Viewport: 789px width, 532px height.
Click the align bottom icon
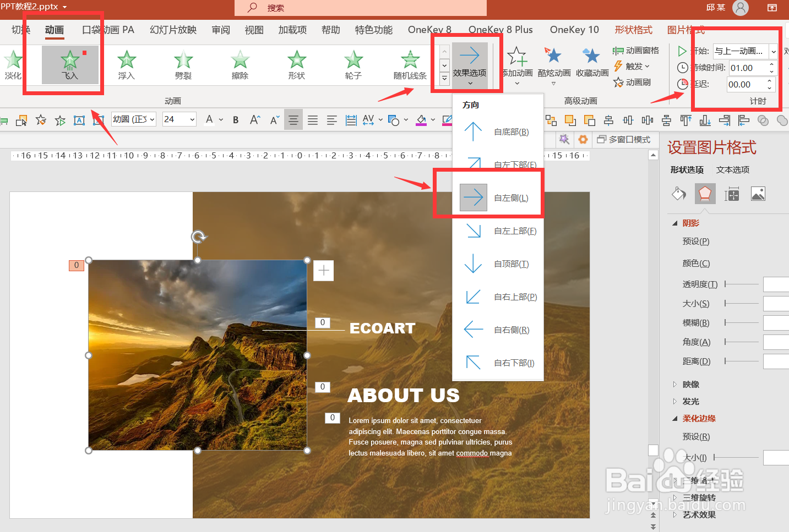[705, 120]
